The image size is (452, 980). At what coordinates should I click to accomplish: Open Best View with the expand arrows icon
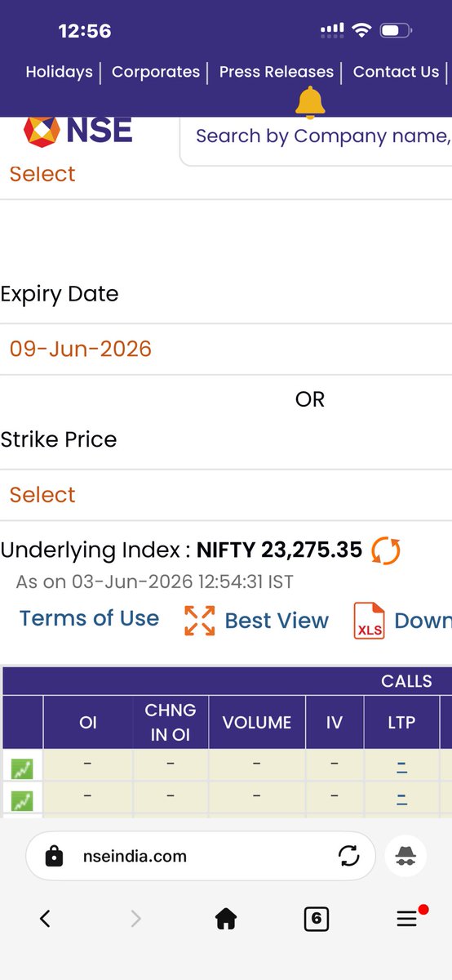coord(200,621)
